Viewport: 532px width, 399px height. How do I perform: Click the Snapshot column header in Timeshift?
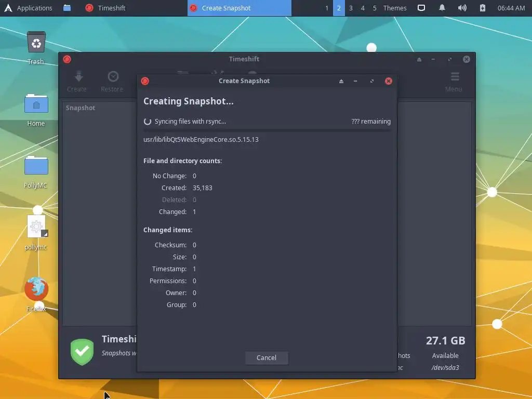point(81,108)
